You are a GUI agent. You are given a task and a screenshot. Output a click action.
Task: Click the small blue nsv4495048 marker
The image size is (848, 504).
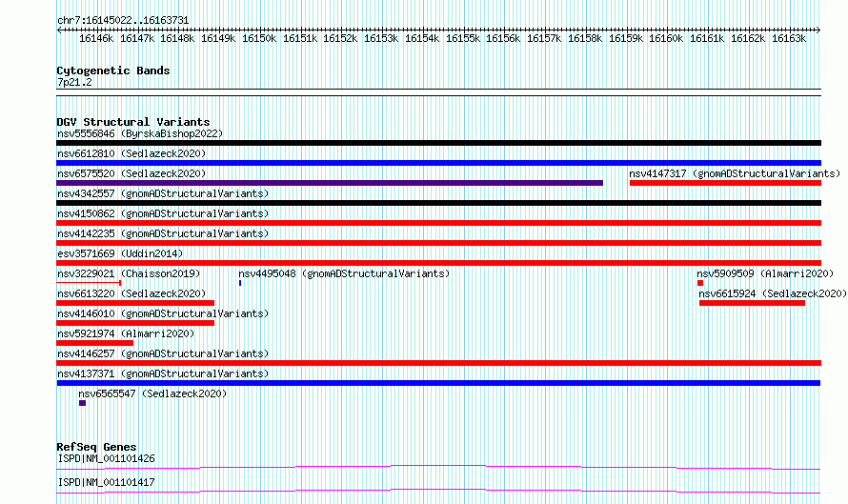tap(240, 283)
